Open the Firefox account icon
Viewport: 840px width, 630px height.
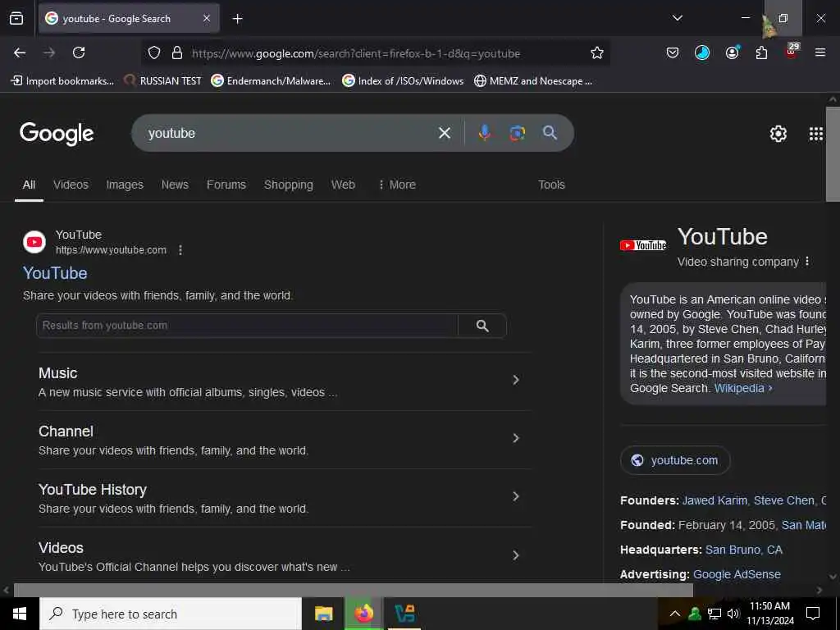(x=732, y=52)
